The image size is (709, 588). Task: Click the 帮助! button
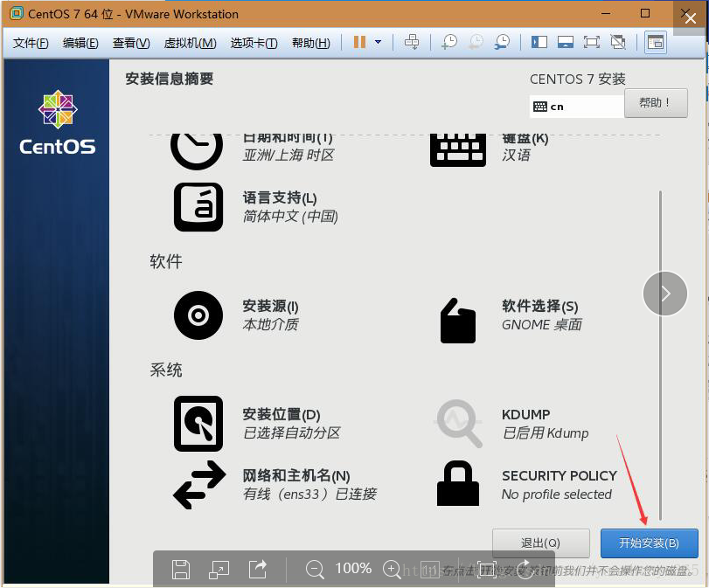coord(656,103)
